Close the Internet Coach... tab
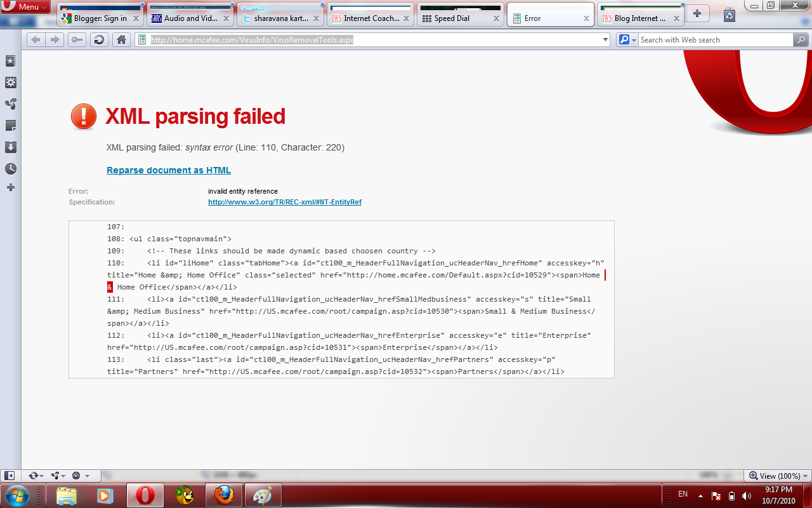Viewport: 812px width, 508px height. [406, 18]
